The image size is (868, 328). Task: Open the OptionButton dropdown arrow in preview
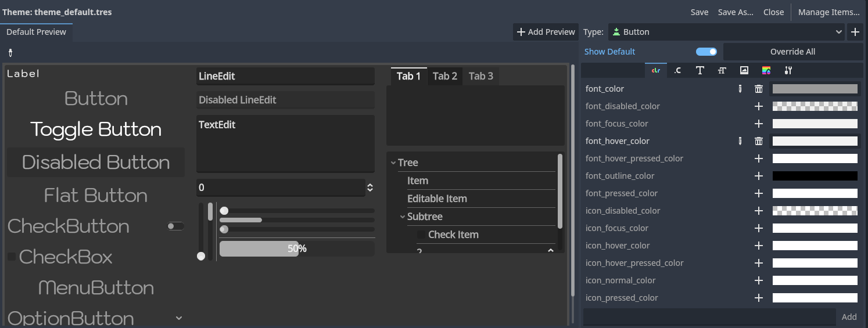coord(179,318)
